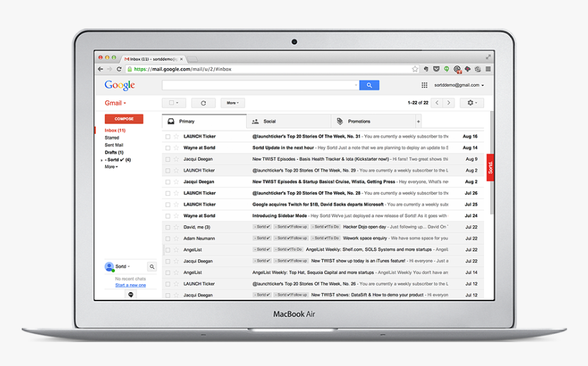The width and height of the screenshot is (588, 366).
Task: Open AngelList Weekly: Shelf.com email
Action: (323, 249)
